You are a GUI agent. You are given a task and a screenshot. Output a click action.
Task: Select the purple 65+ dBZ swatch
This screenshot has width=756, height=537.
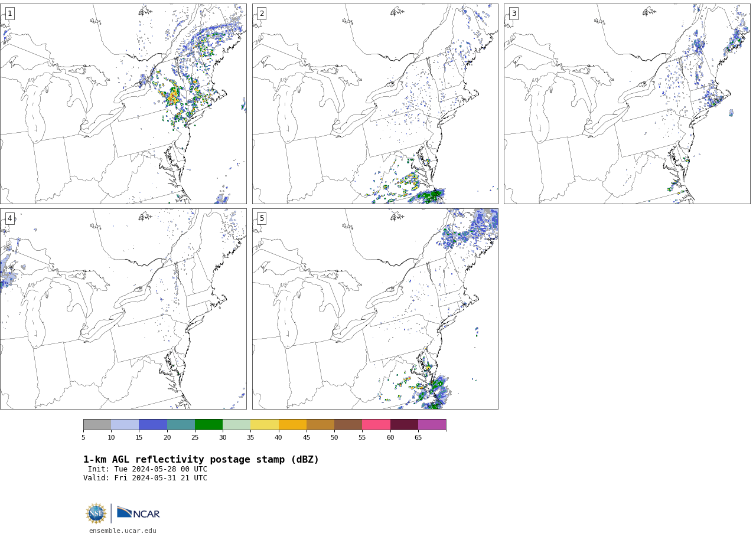432,425
